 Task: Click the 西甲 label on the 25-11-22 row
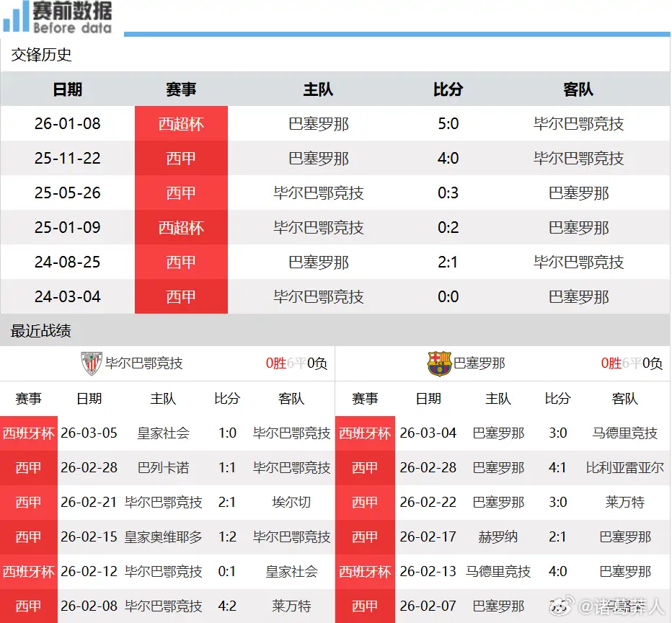pos(180,158)
